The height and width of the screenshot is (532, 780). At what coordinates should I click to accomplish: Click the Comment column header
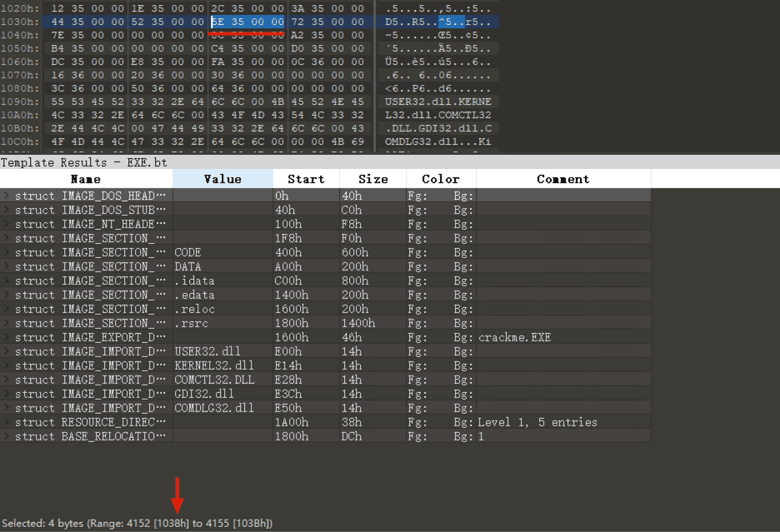pos(562,179)
